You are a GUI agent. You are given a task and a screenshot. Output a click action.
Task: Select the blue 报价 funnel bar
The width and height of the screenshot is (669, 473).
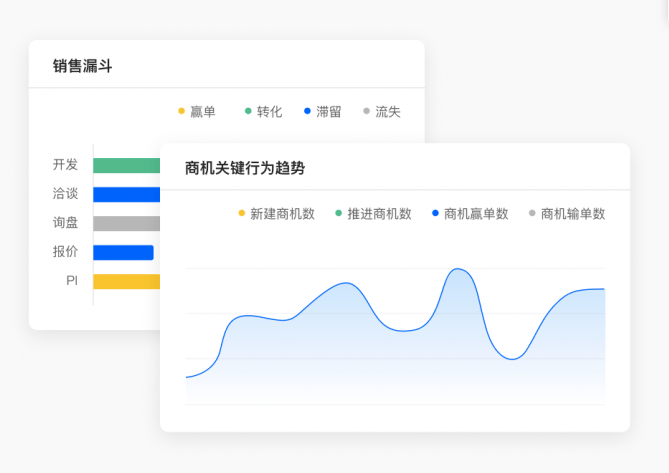tap(123, 252)
